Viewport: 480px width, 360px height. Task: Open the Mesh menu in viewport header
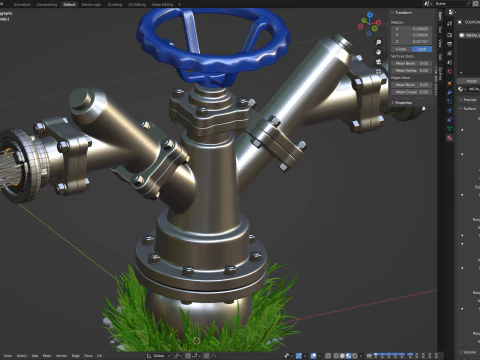point(47,356)
